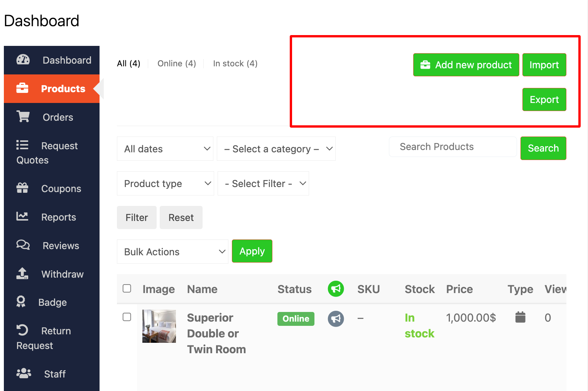The width and height of the screenshot is (588, 391).
Task: Click the Search Products input field
Action: pos(452,147)
